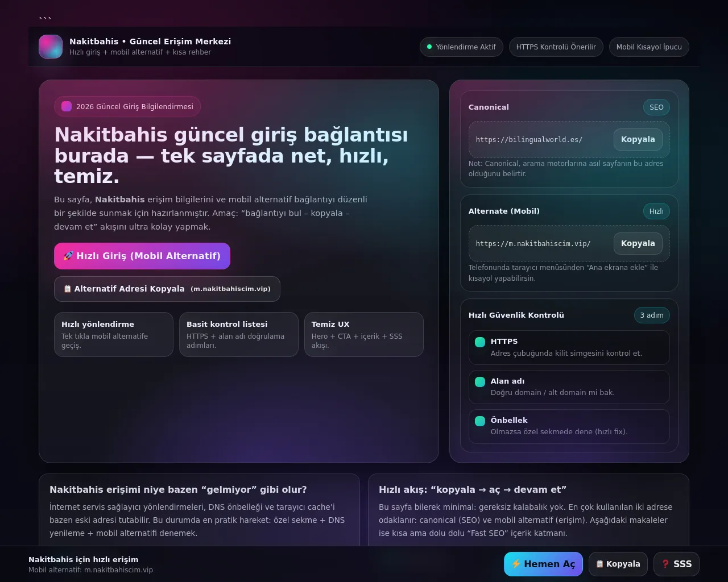Click the Basit kontrol listesi feature card
This screenshot has height=582, width=728.
click(239, 334)
